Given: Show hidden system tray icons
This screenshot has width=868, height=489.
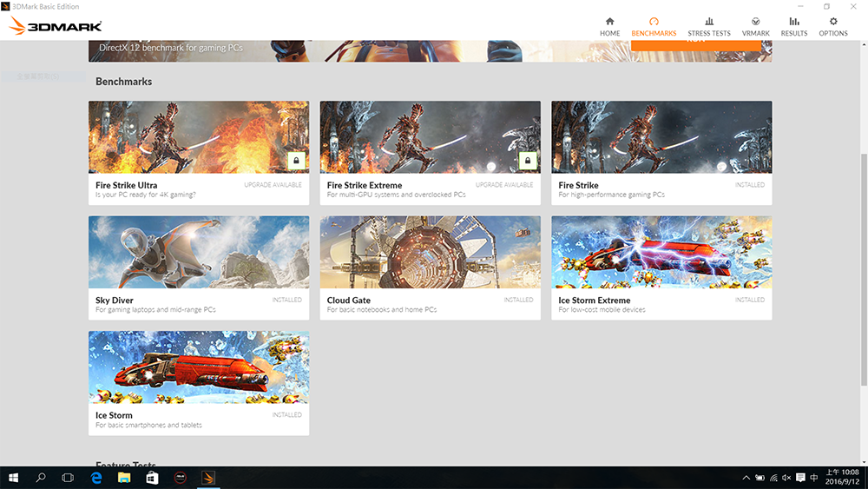Looking at the screenshot, I should coord(746,478).
